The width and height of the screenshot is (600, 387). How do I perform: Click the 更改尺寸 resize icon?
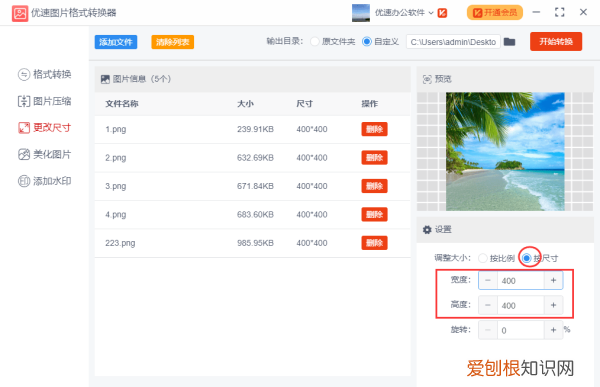click(x=24, y=128)
